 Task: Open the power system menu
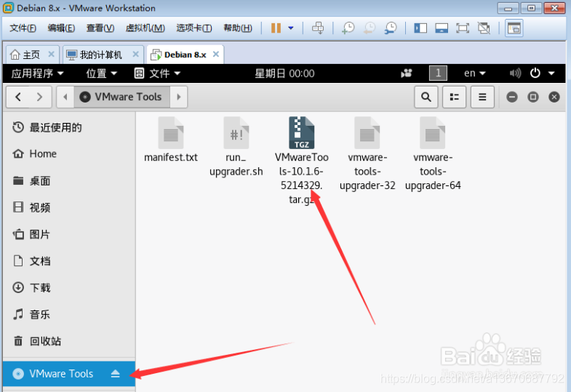point(542,73)
